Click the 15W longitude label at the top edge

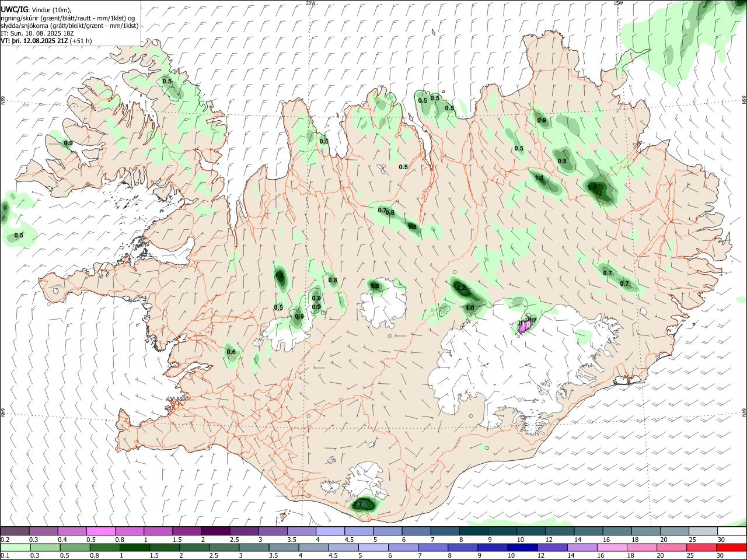click(618, 3)
